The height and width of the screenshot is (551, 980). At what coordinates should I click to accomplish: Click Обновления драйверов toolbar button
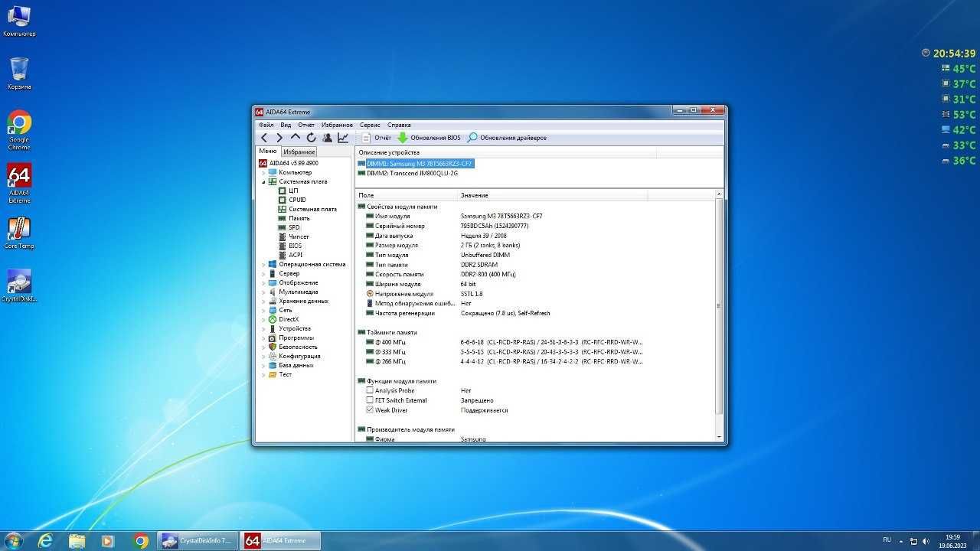[x=507, y=138]
